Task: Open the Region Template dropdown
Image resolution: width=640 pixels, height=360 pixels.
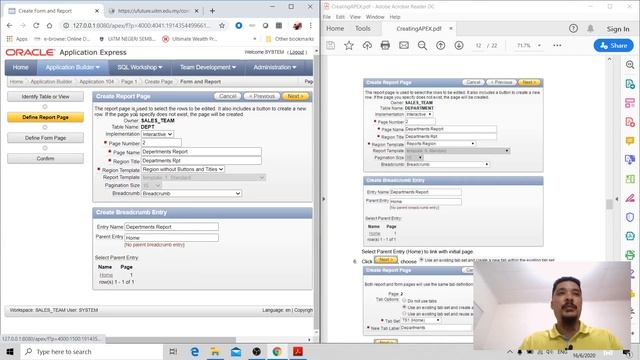Action: 183,169
